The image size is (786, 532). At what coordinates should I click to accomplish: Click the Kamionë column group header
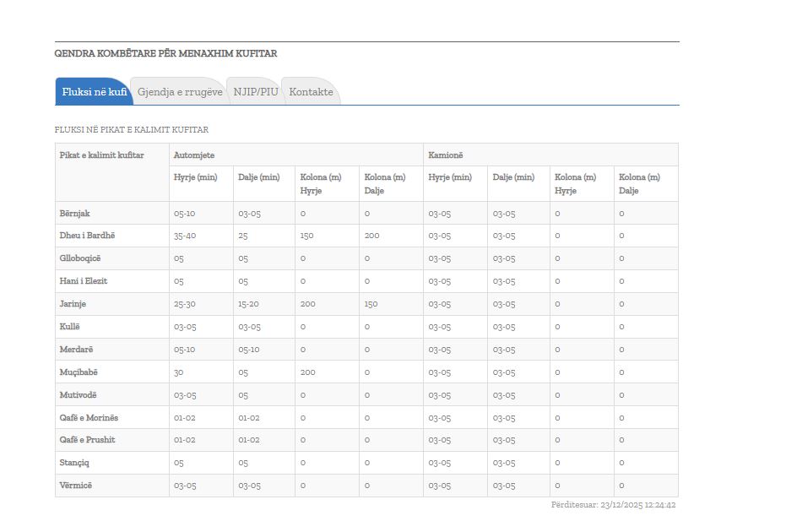click(x=445, y=155)
